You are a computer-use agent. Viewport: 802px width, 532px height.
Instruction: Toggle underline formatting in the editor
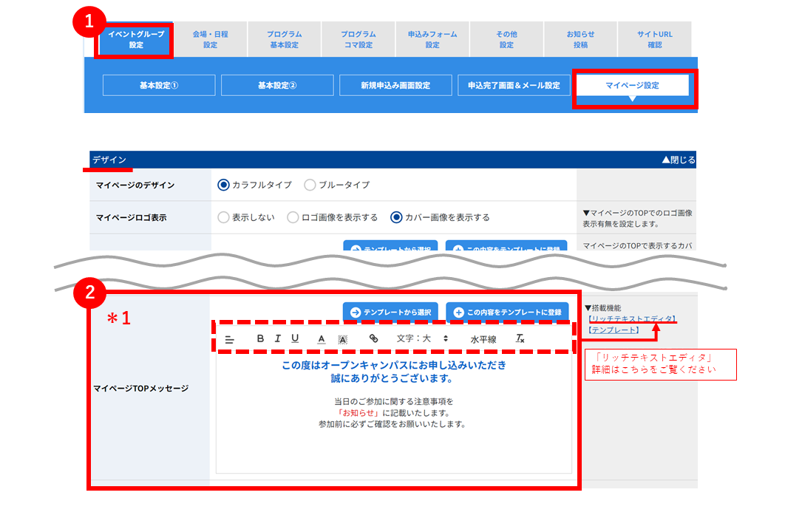click(x=295, y=338)
